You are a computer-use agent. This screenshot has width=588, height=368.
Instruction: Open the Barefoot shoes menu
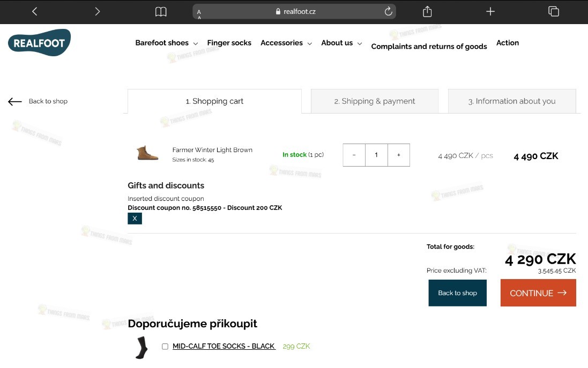click(162, 43)
